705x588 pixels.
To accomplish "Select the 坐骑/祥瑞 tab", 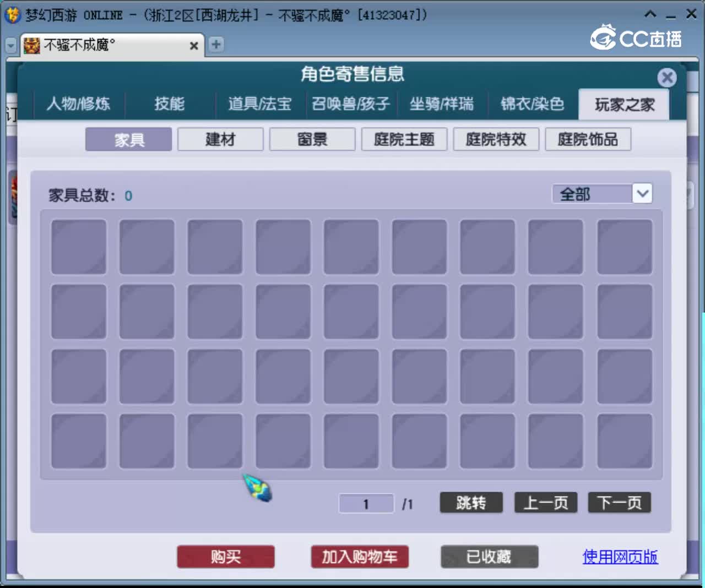I will click(x=442, y=104).
